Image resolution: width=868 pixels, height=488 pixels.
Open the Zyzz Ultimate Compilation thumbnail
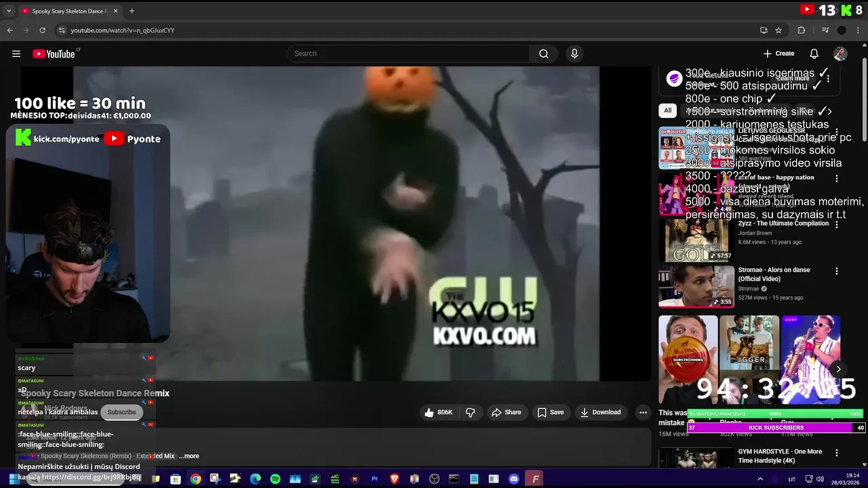coord(696,240)
